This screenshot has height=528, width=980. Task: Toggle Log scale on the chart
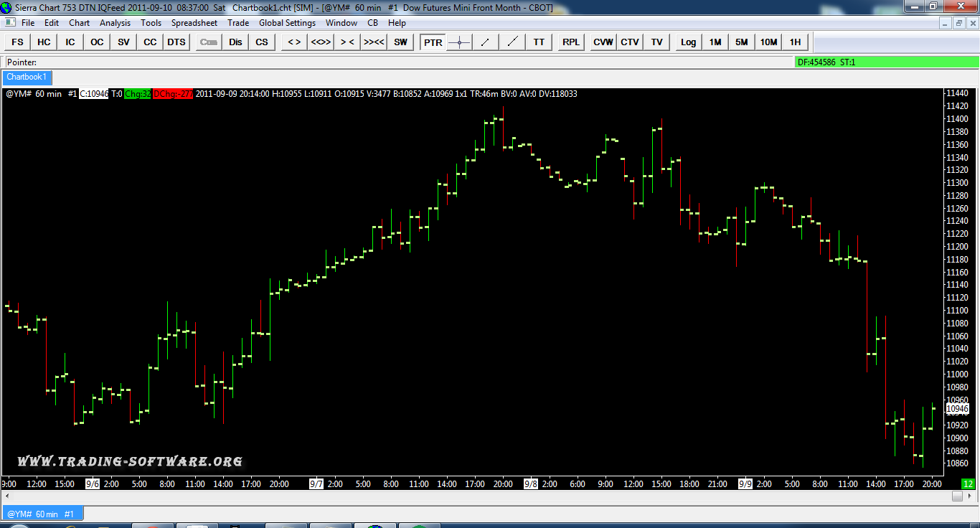688,42
